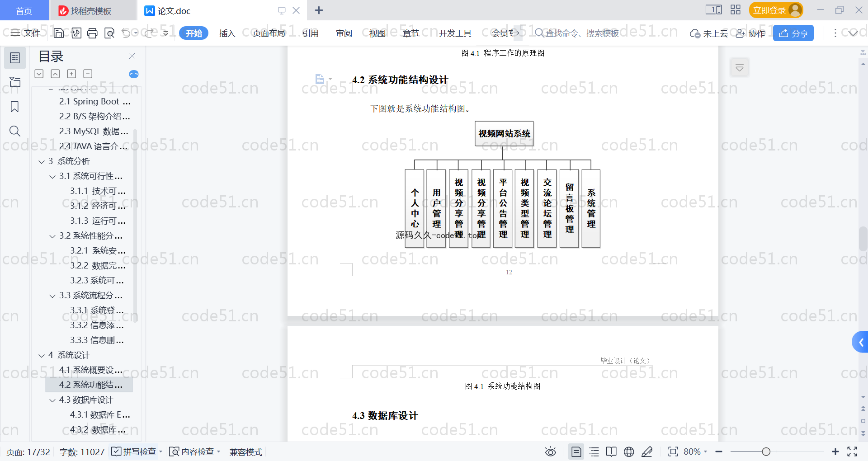Click the promote up-arrow icon in outline
The image size is (868, 461).
tap(55, 74)
